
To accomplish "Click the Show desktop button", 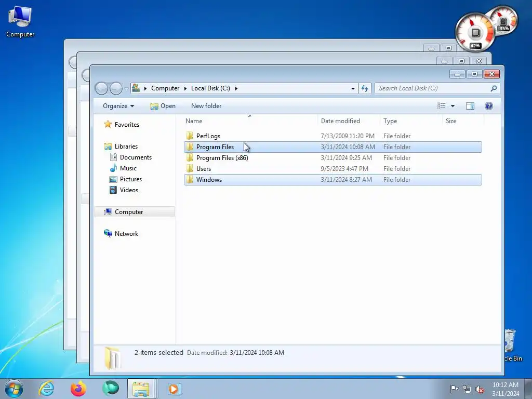I will point(528,389).
